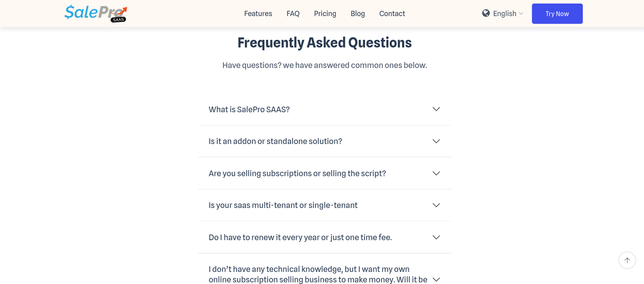Click chevron next to technical knowledge question

pyautogui.click(x=436, y=280)
